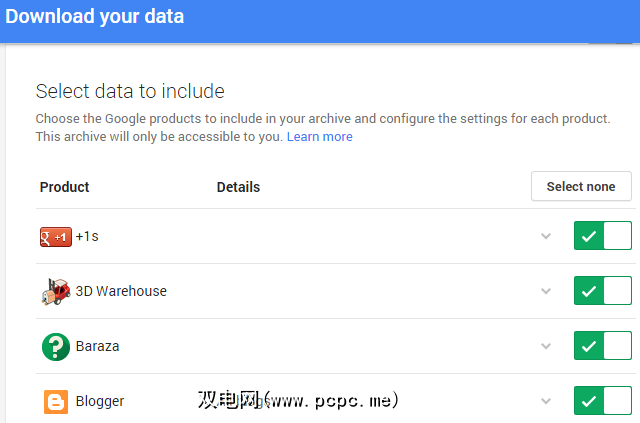The width and height of the screenshot is (640, 423).
Task: Expand 3D Warehouse settings chevron
Action: (x=546, y=291)
